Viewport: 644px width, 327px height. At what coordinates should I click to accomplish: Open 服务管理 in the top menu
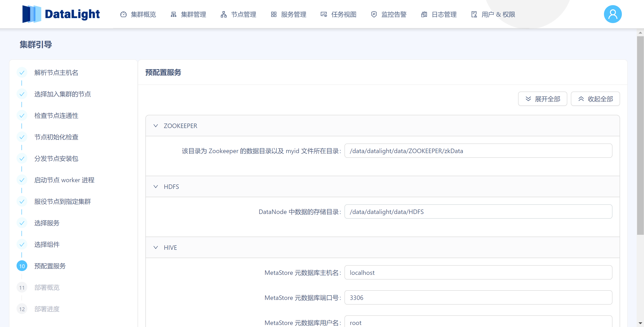(293, 15)
